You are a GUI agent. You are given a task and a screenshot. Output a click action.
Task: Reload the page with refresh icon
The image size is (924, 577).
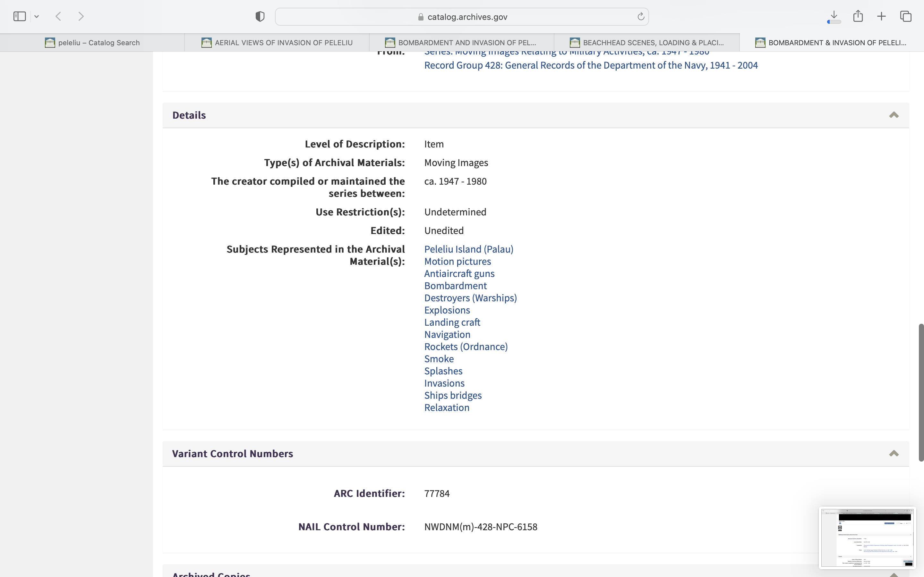coord(641,16)
